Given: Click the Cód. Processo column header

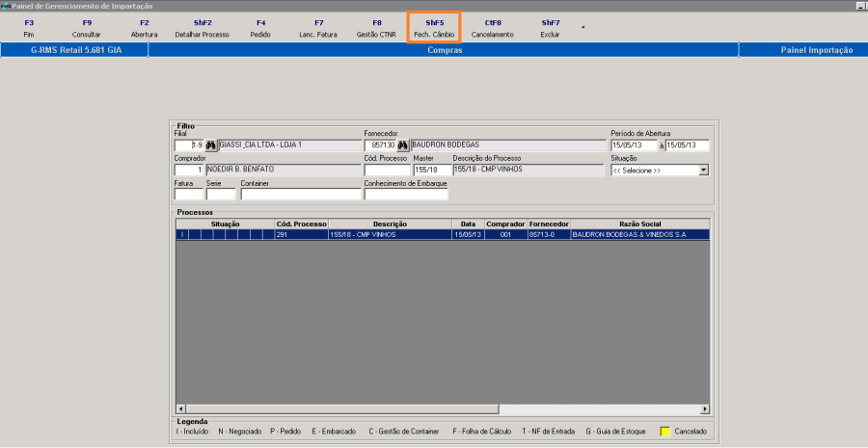Looking at the screenshot, I should tap(302, 224).
